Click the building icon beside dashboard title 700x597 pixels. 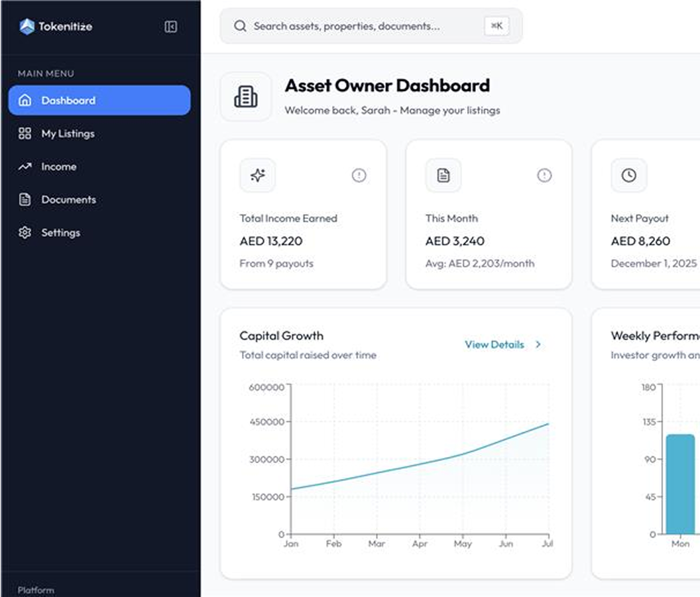click(x=246, y=97)
